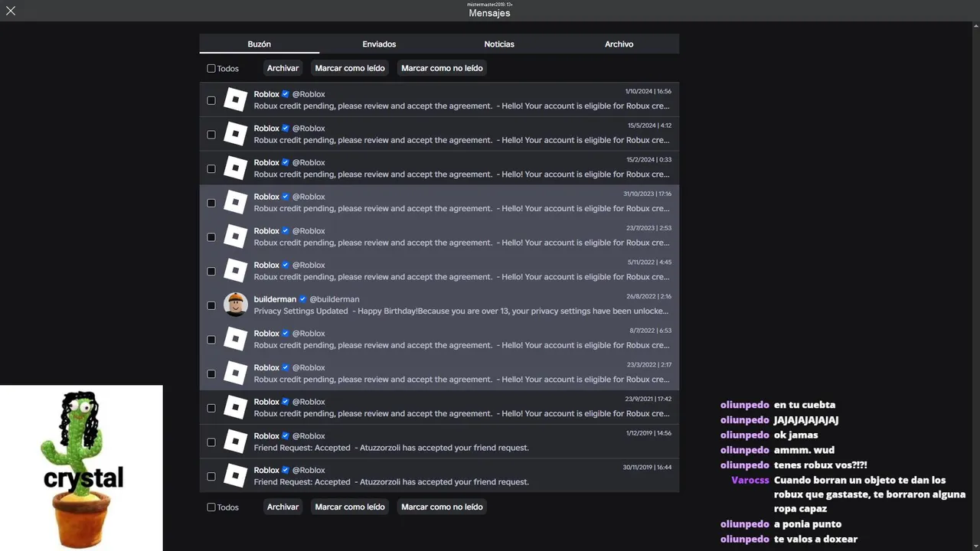Click Varocss username in chat

pos(750,481)
